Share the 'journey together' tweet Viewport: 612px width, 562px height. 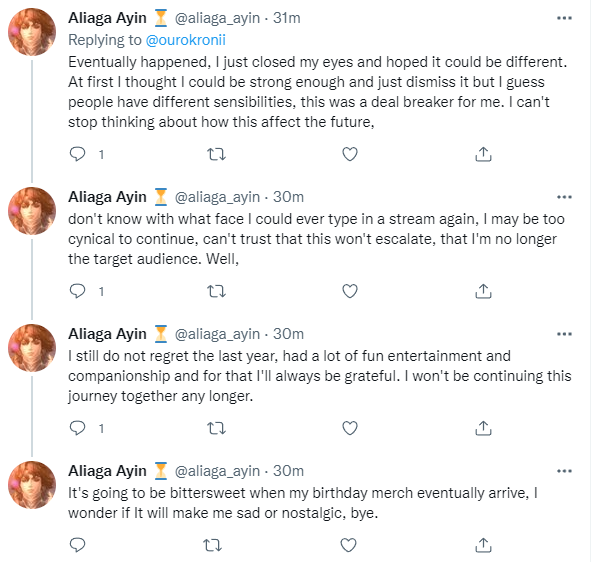tap(483, 428)
